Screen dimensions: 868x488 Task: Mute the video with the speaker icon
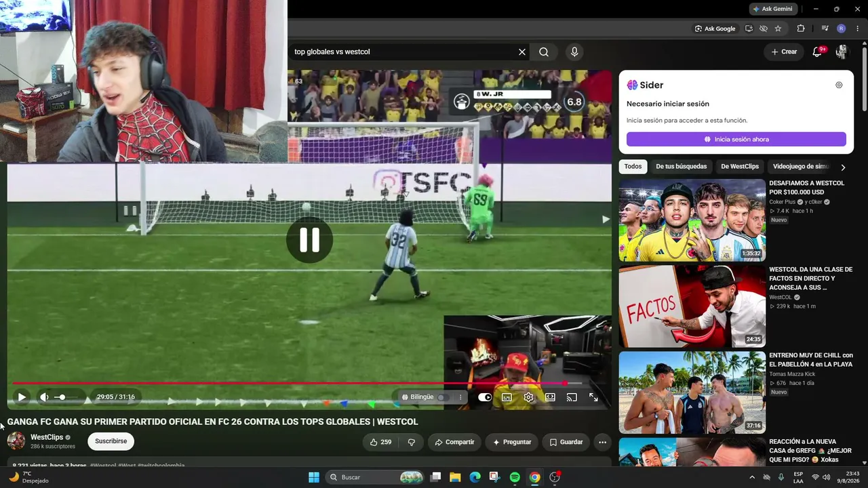click(x=44, y=397)
